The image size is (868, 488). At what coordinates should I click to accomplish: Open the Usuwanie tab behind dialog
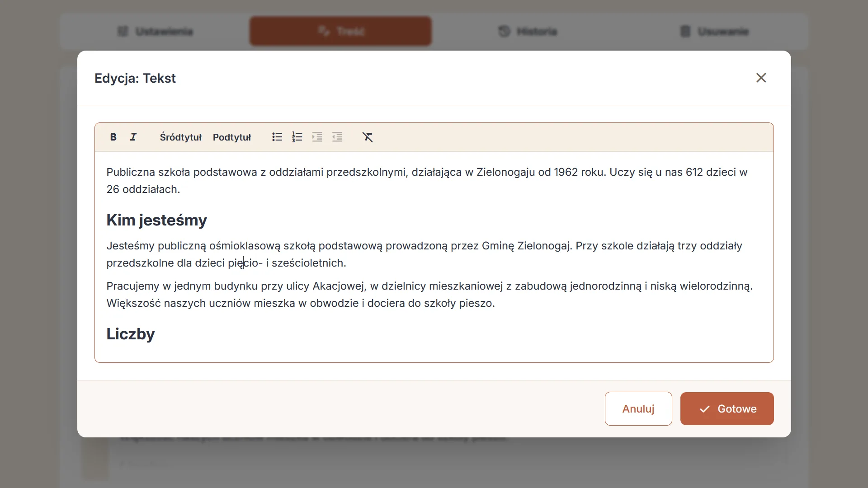(x=714, y=31)
